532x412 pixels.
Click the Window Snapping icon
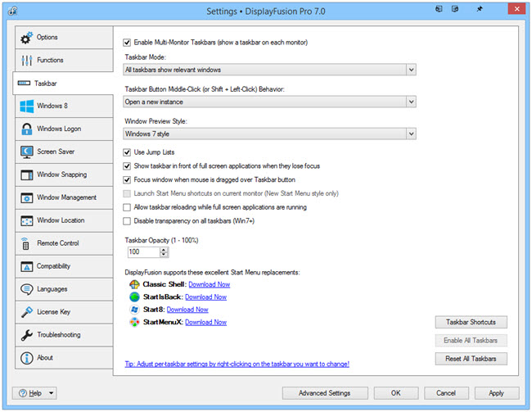click(x=27, y=174)
